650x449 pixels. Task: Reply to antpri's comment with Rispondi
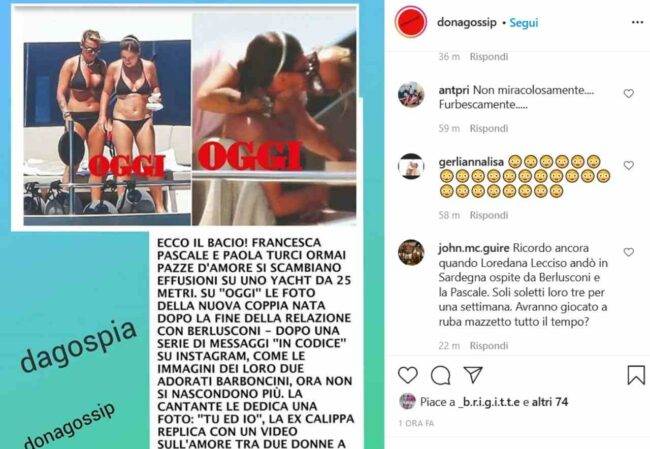pyautogui.click(x=489, y=129)
